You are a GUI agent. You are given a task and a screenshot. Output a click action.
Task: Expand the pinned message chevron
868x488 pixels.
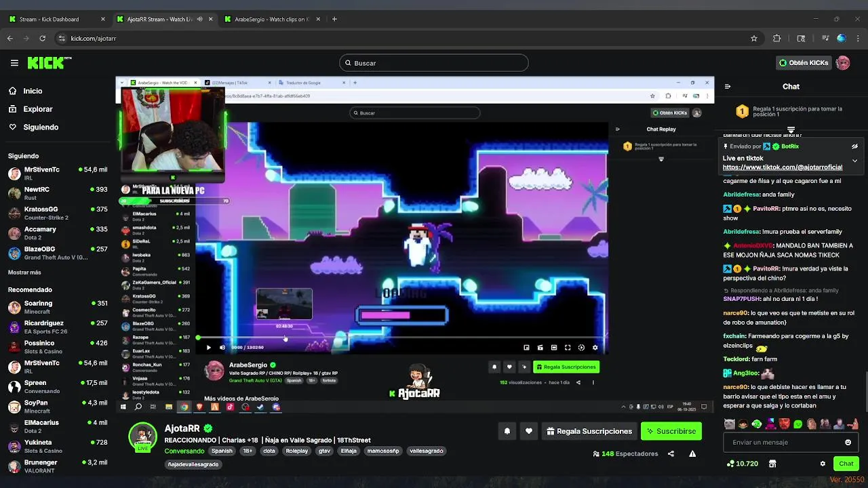[854, 161]
